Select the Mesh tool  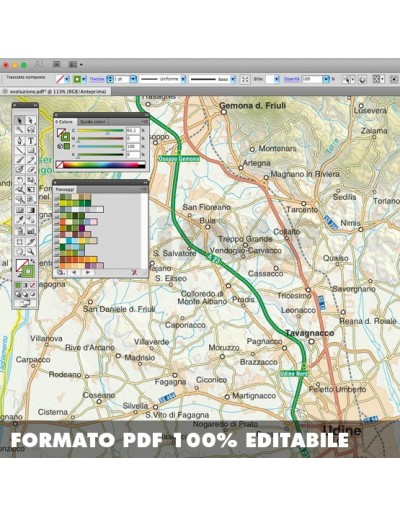click(x=20, y=210)
